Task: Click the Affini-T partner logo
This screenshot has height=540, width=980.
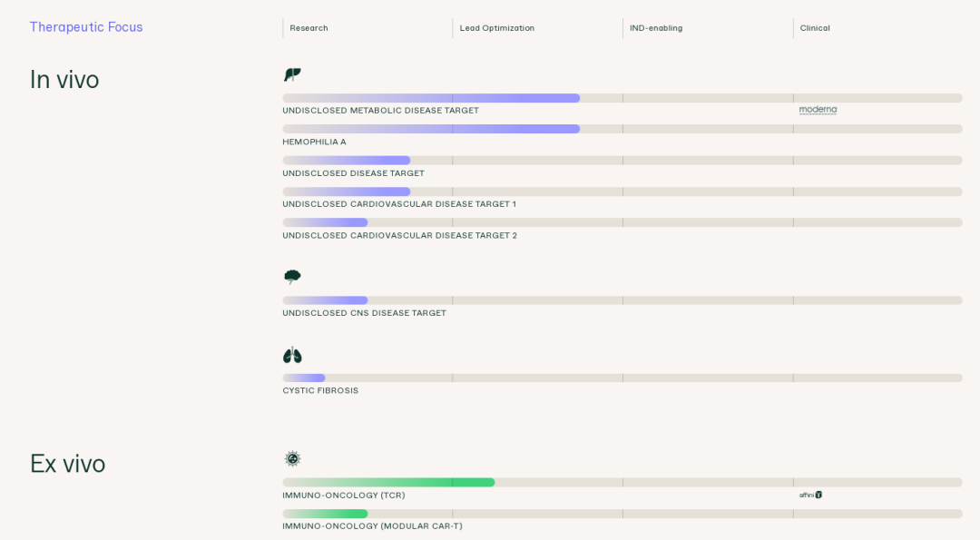Action: tap(810, 495)
